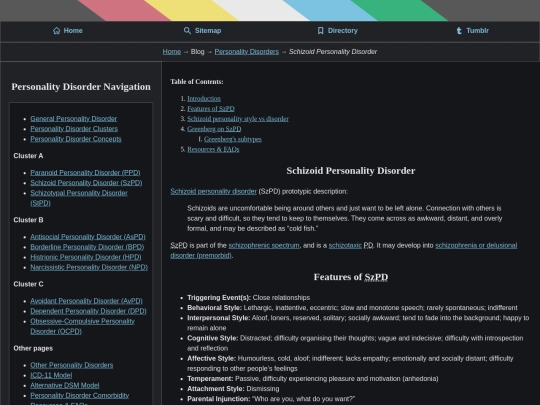Screen dimensions: 540x405
Task: Click the Parental Injunction bullet text
Action: pos(271,399)
